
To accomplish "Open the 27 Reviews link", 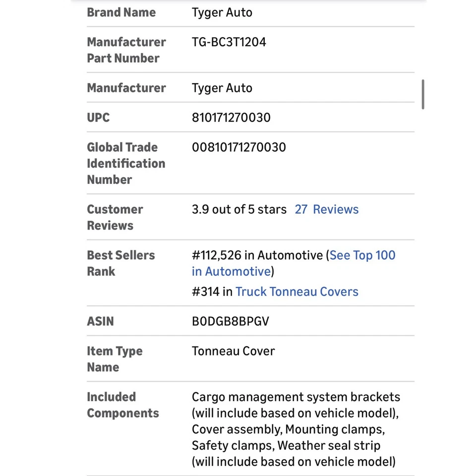I will [326, 209].
